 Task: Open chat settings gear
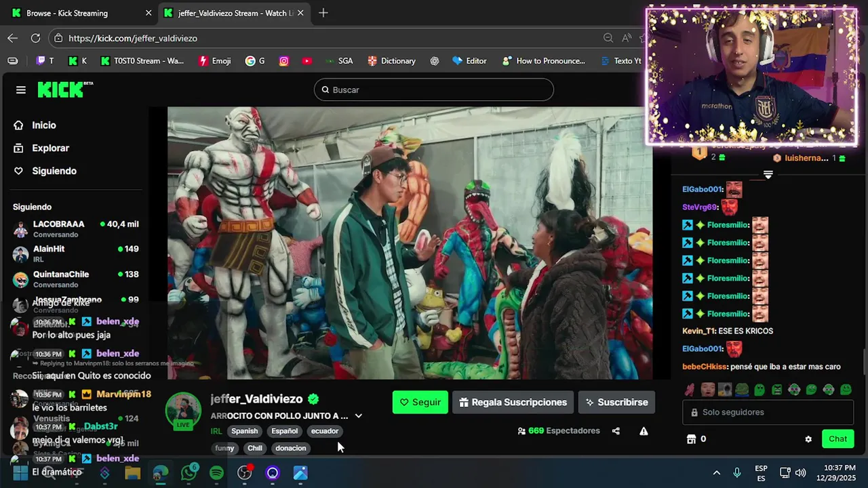pos(808,439)
